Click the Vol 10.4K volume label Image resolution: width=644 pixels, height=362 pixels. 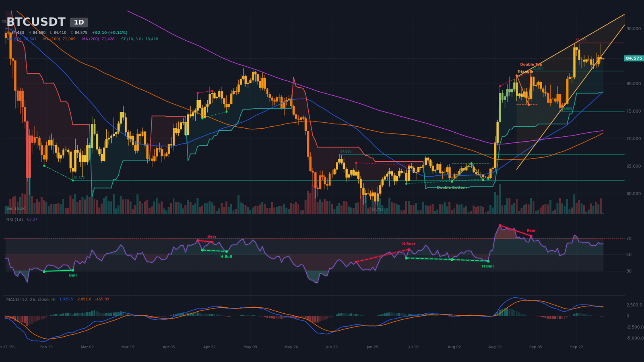tap(16, 209)
